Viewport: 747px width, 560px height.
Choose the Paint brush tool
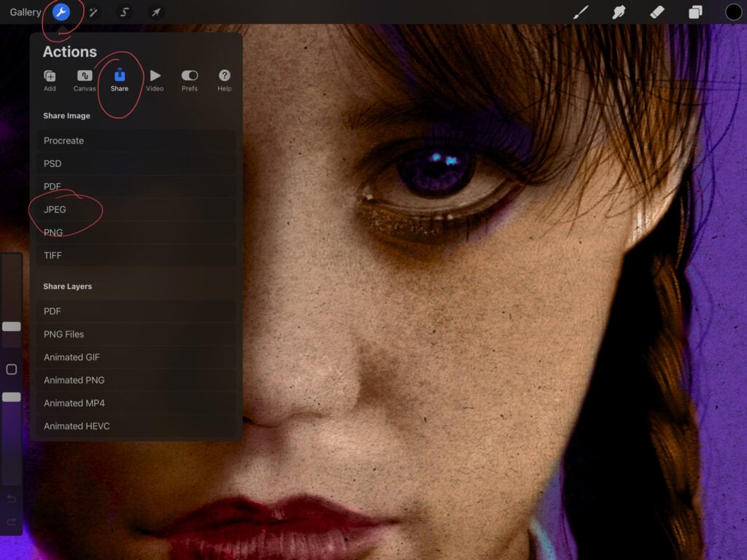[x=581, y=12]
